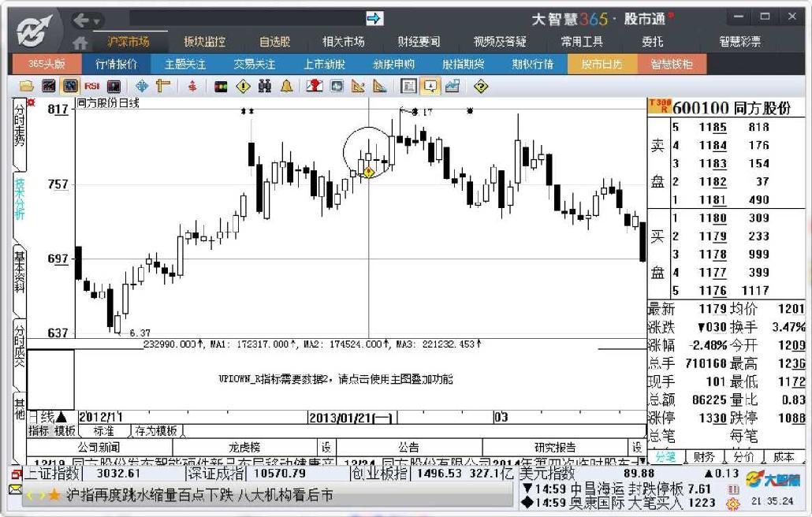812x517 pixels.
Task: Click the signpost icon in toolbar
Action: 163,86
